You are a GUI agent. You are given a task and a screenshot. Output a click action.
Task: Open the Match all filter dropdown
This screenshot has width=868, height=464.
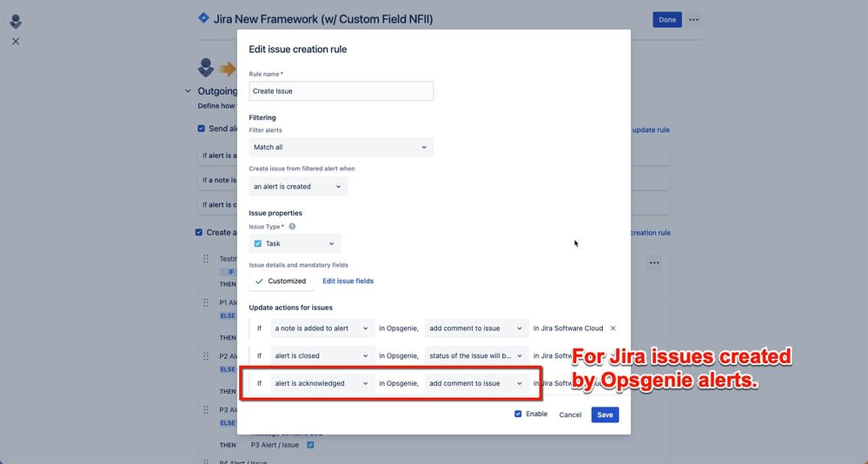coord(341,148)
